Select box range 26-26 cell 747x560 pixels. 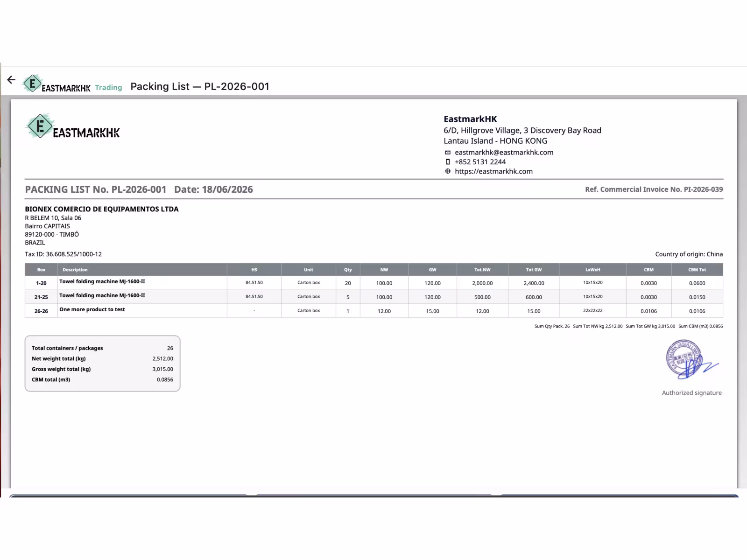[x=41, y=311]
